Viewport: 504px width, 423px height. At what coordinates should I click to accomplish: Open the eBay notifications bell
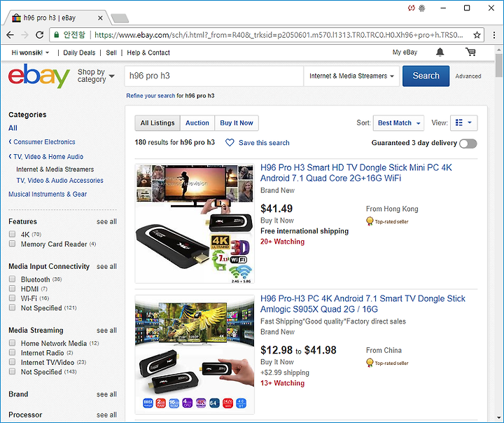(440, 52)
